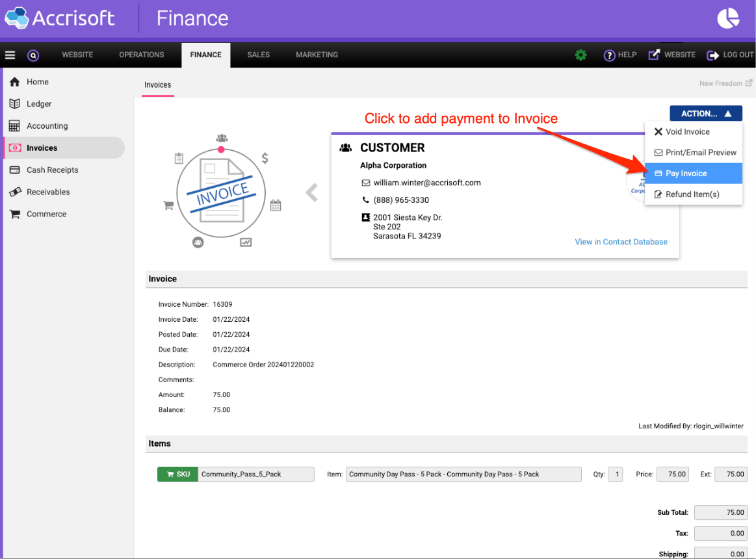Switch to the Sales tab
This screenshot has width=756, height=559.
coord(258,55)
